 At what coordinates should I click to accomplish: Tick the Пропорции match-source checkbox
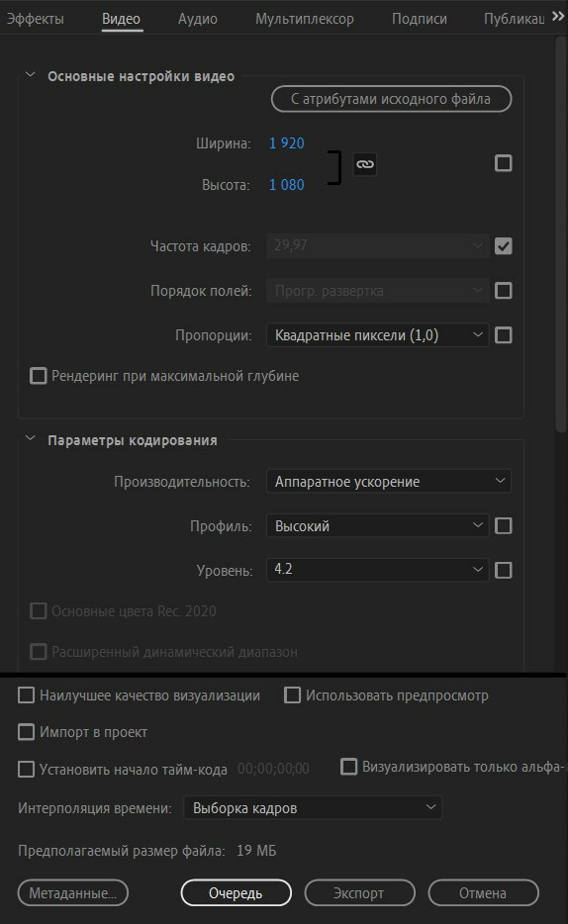tap(504, 335)
